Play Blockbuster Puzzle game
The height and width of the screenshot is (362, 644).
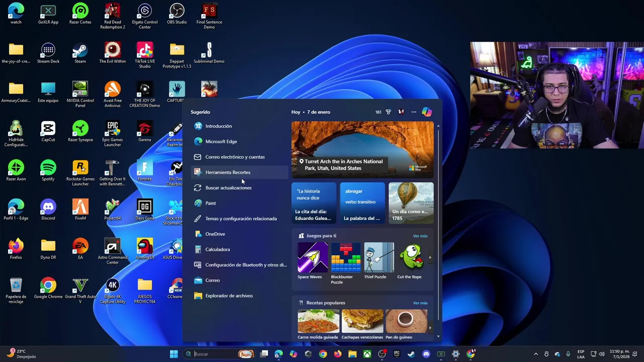tap(346, 263)
